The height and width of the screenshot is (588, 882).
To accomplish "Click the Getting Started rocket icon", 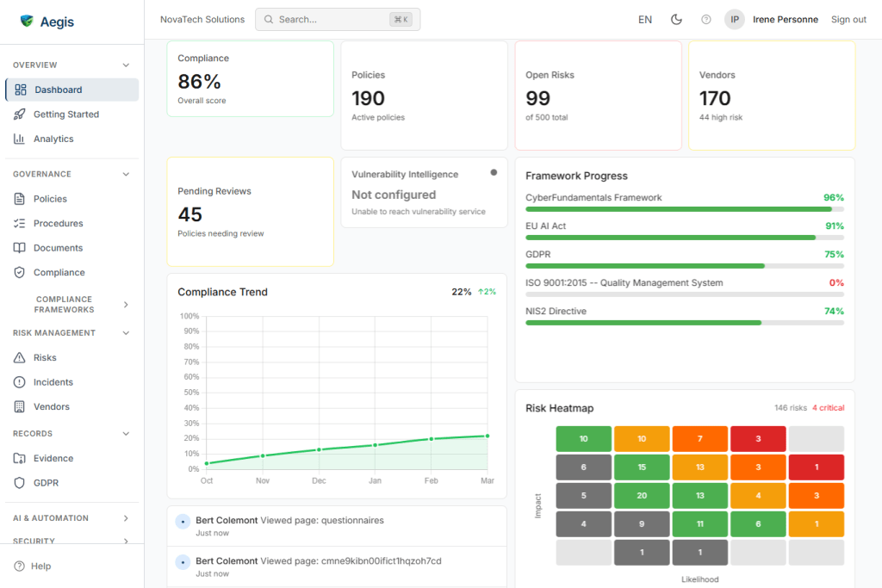I will pyautogui.click(x=20, y=115).
